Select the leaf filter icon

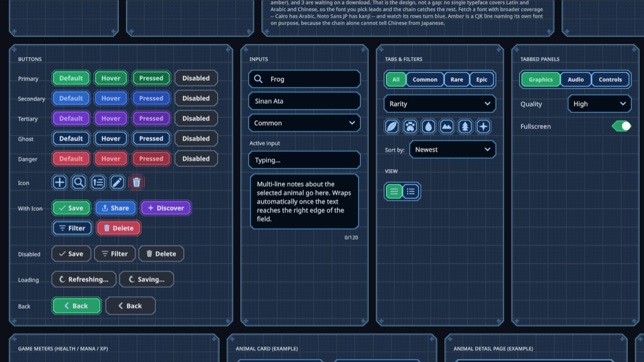pos(392,127)
